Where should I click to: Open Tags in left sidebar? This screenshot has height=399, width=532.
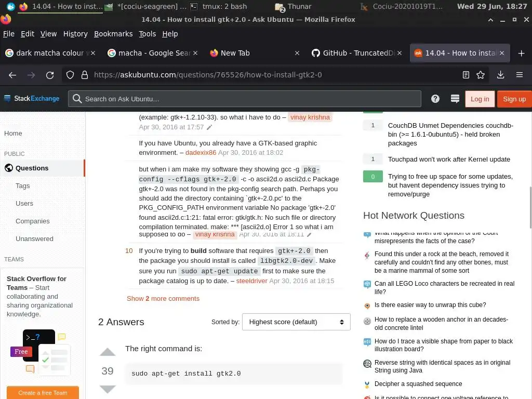[x=22, y=185]
